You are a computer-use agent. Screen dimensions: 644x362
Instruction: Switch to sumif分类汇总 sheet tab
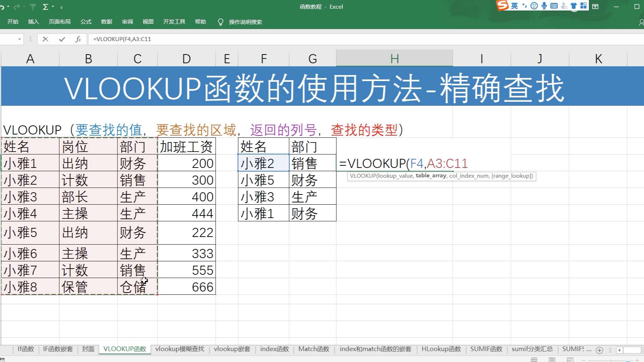(532, 349)
